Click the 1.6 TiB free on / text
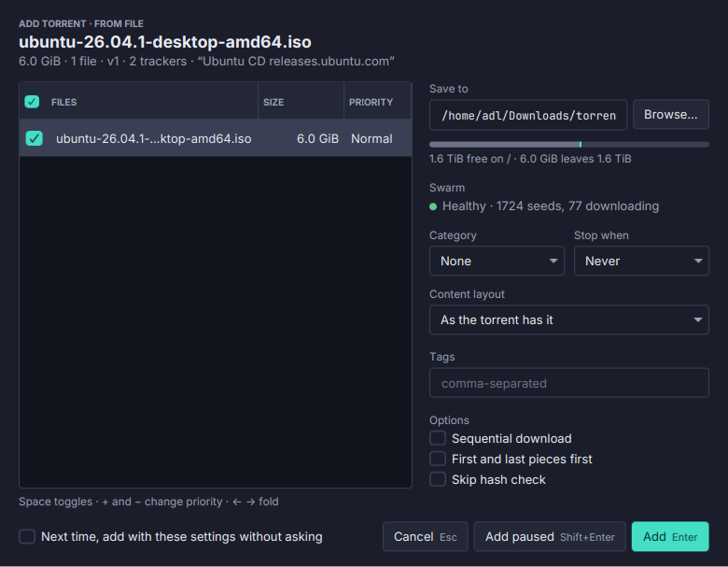 (x=469, y=159)
